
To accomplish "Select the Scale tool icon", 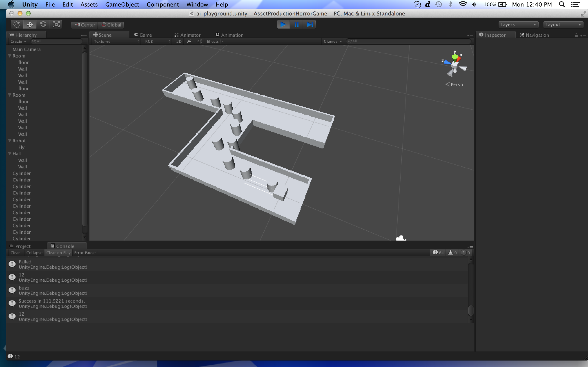I will pyautogui.click(x=56, y=24).
